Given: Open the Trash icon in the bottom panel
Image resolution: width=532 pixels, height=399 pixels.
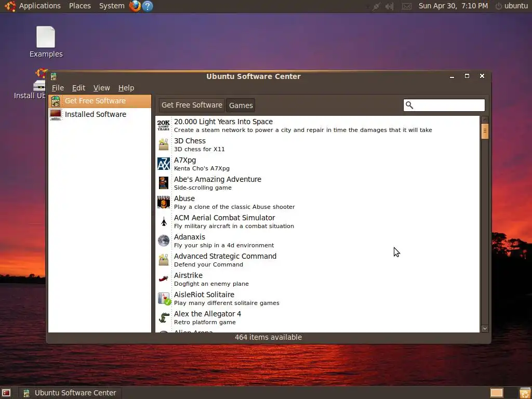Looking at the screenshot, I should point(525,393).
